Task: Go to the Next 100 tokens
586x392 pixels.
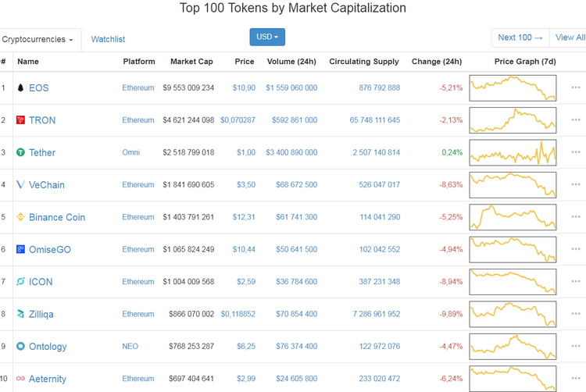Action: click(x=520, y=37)
